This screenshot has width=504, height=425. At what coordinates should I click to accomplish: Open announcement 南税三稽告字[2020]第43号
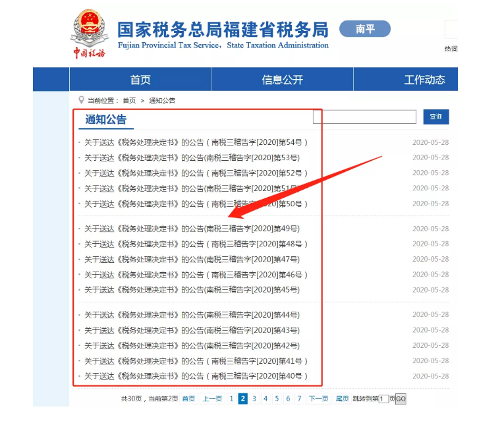tap(192, 330)
